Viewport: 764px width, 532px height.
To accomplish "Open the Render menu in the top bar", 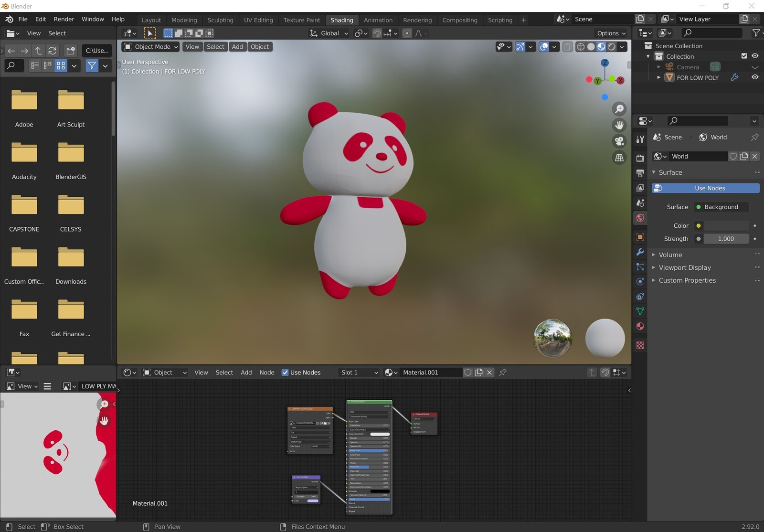I will pos(64,19).
